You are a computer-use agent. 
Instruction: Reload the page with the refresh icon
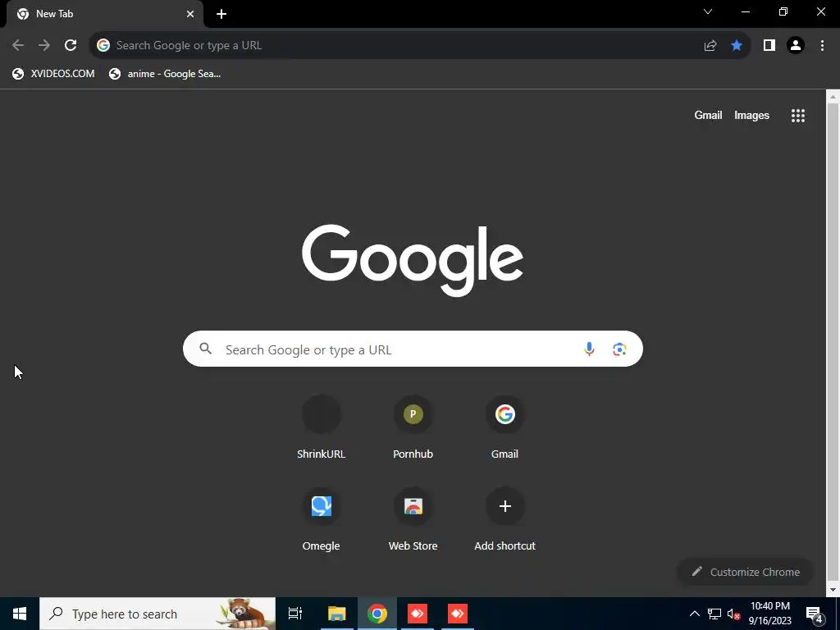(71, 45)
